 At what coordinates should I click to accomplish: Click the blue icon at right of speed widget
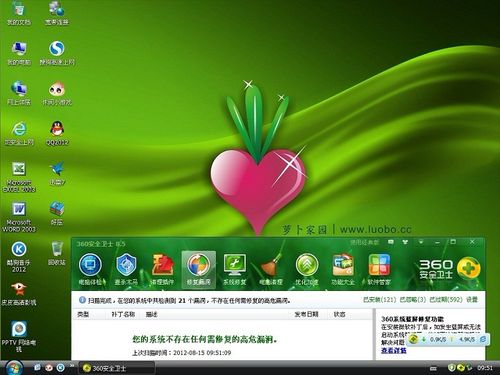pos(483,339)
